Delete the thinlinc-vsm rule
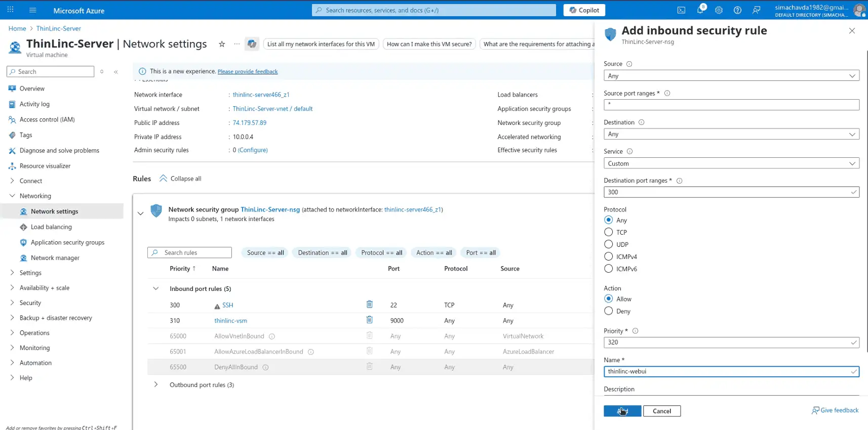The width and height of the screenshot is (868, 430). tap(369, 320)
